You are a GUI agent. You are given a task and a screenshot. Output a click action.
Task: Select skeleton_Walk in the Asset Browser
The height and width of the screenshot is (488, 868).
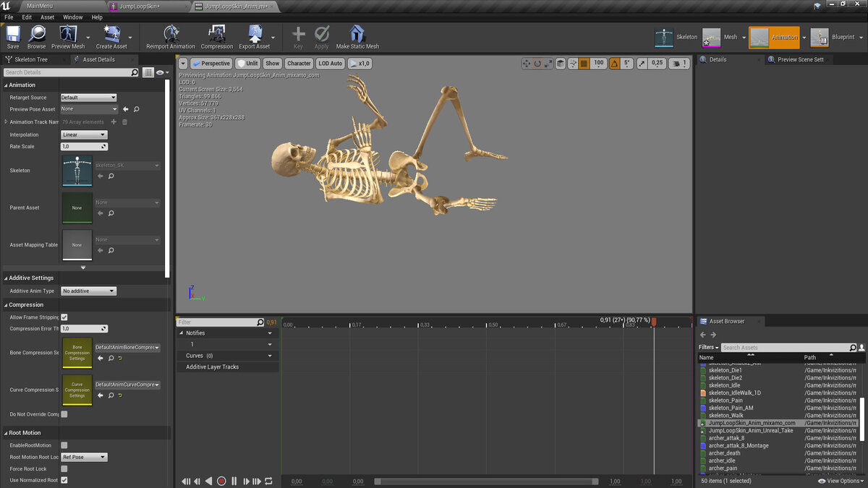tap(726, 416)
